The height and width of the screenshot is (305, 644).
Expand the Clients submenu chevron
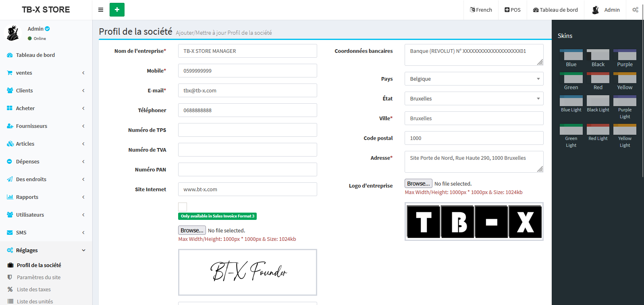tap(83, 91)
